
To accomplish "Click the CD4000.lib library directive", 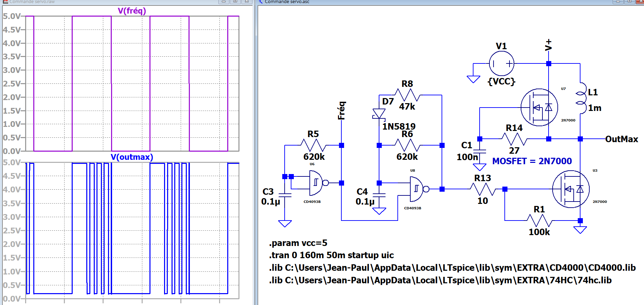I will click(452, 268).
